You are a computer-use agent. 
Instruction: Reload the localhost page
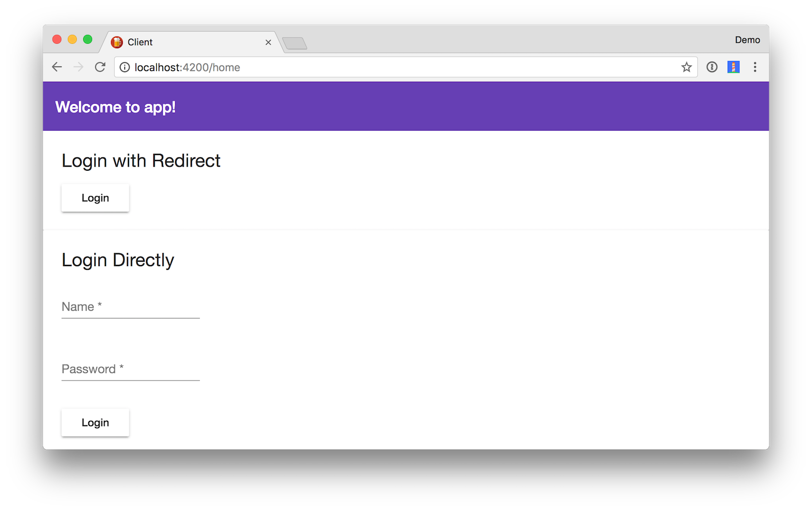[100, 67]
